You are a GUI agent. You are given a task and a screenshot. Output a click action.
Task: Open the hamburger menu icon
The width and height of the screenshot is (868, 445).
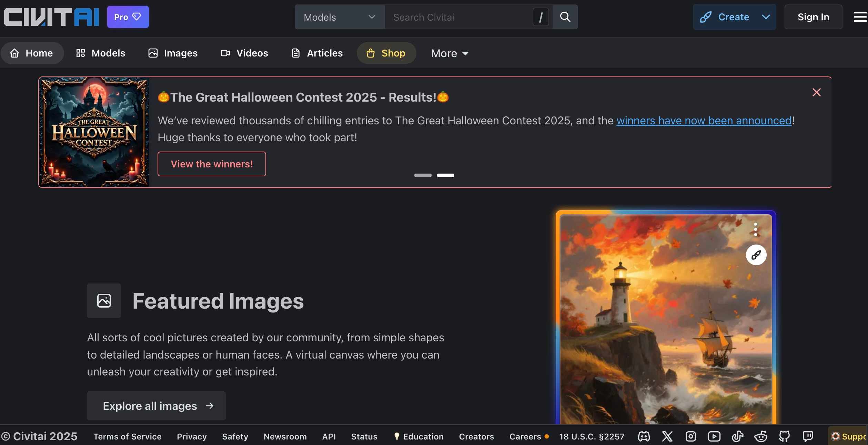(860, 17)
